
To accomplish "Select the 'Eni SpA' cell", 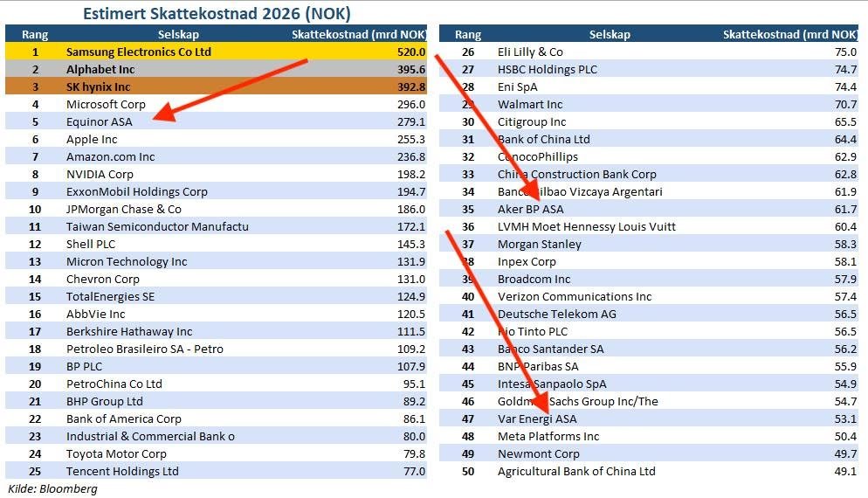I will pos(517,87).
